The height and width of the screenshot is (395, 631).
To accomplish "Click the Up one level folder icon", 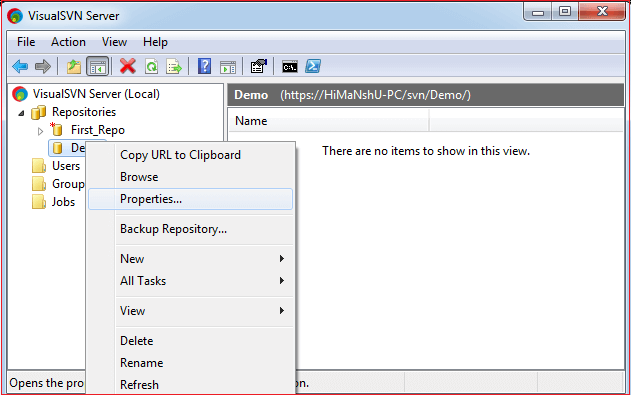I will pos(74,66).
